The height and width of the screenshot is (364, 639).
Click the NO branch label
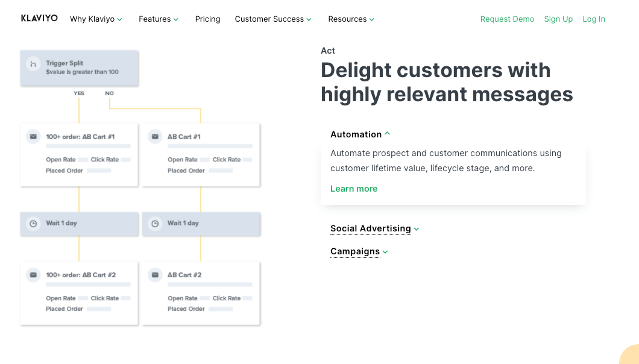tap(109, 93)
